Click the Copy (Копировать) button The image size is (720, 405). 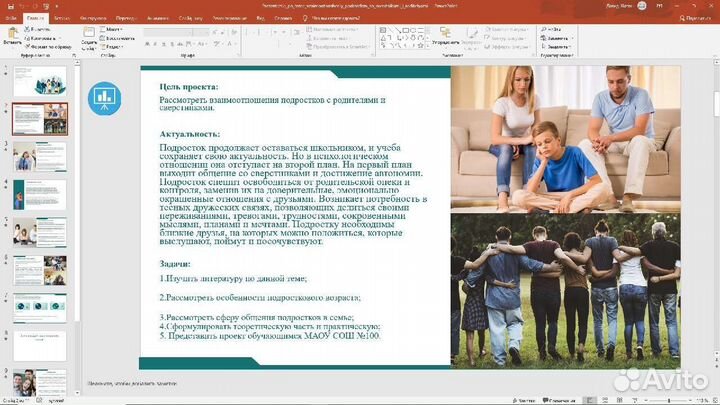[40, 38]
